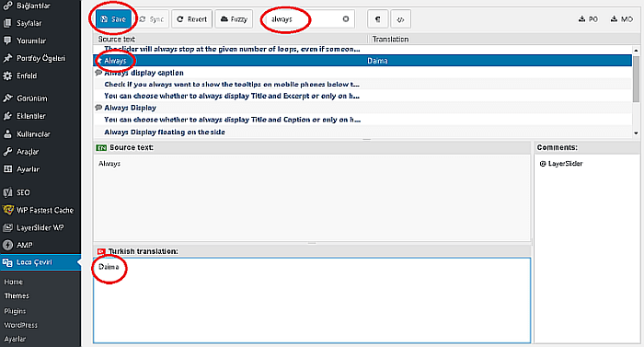Image resolution: width=644 pixels, height=347 pixels.
Task: Click the Araçlar wrench icon
Action: pos(7,152)
